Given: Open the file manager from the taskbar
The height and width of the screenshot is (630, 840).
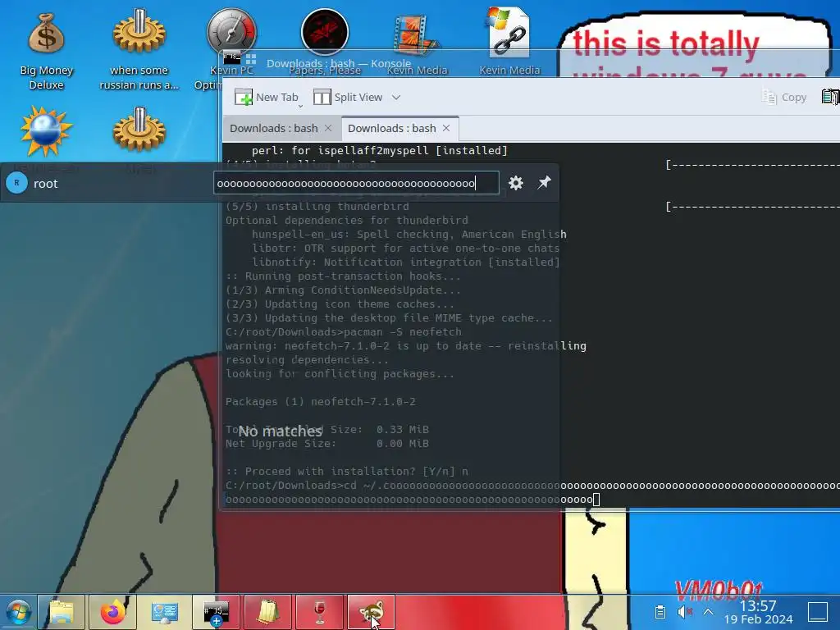Looking at the screenshot, I should pos(62,612).
